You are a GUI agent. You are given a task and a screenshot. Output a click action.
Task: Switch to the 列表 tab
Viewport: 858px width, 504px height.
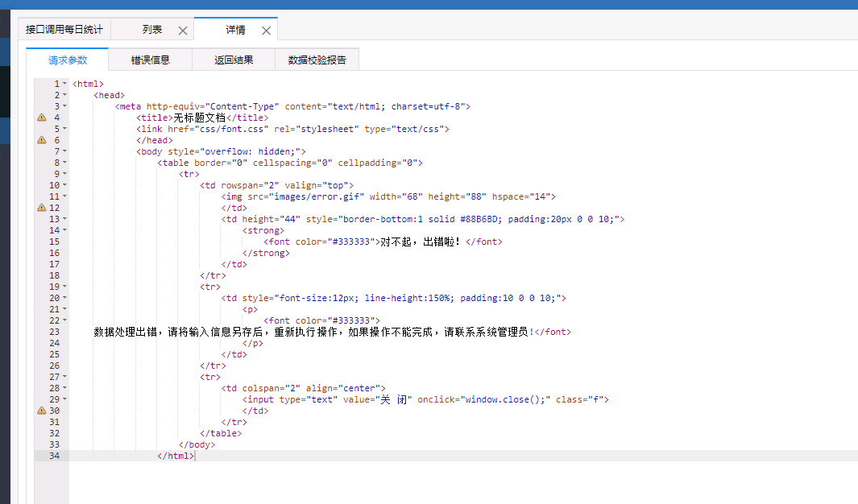(x=152, y=30)
